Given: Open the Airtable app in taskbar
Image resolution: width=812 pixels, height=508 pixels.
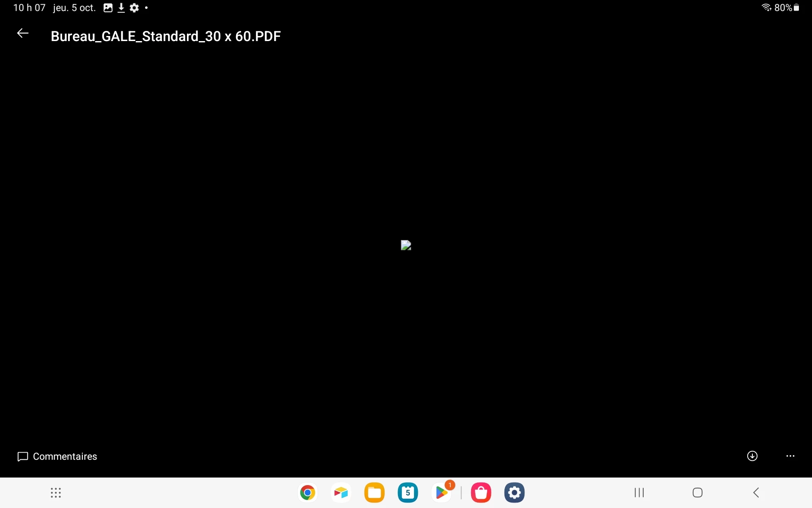Looking at the screenshot, I should pyautogui.click(x=341, y=493).
